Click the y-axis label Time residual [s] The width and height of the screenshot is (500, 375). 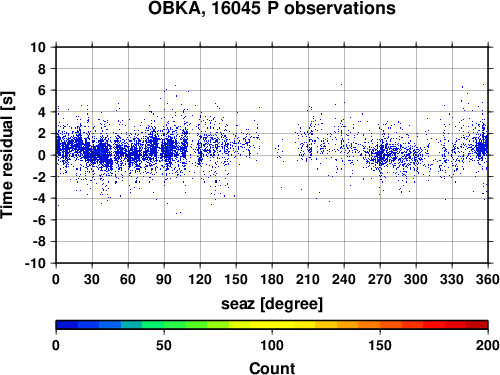(x=7, y=155)
